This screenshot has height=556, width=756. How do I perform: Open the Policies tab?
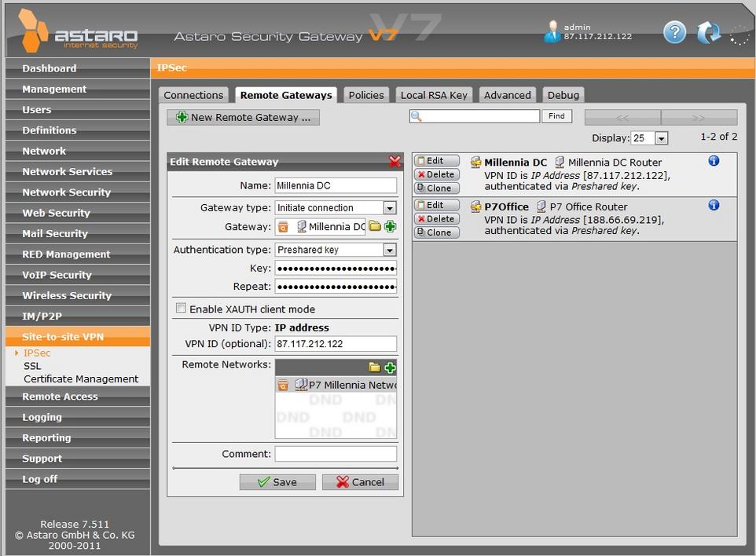pyautogui.click(x=366, y=95)
